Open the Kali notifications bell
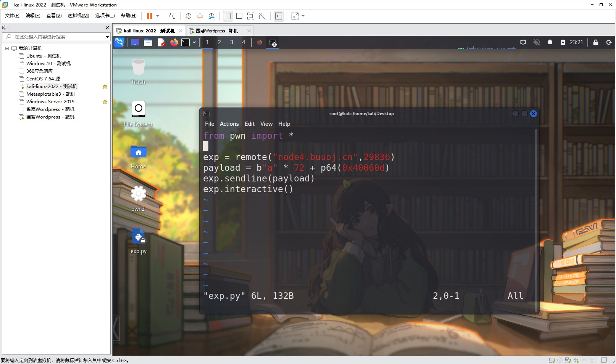The height and width of the screenshot is (364, 616). [x=550, y=42]
